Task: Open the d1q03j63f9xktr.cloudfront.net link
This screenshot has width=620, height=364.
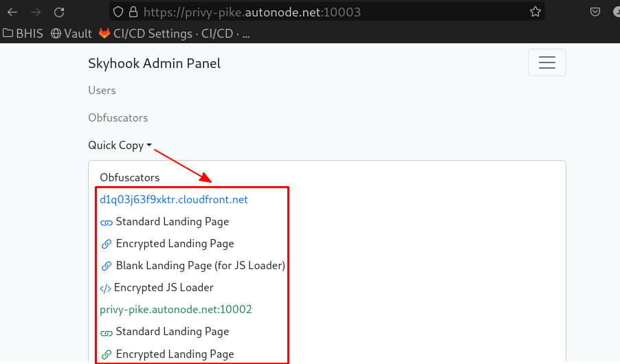Action: (173, 200)
